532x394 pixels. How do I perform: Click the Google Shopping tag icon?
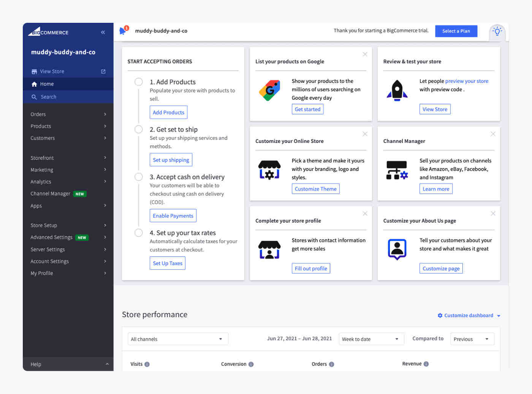click(x=269, y=91)
